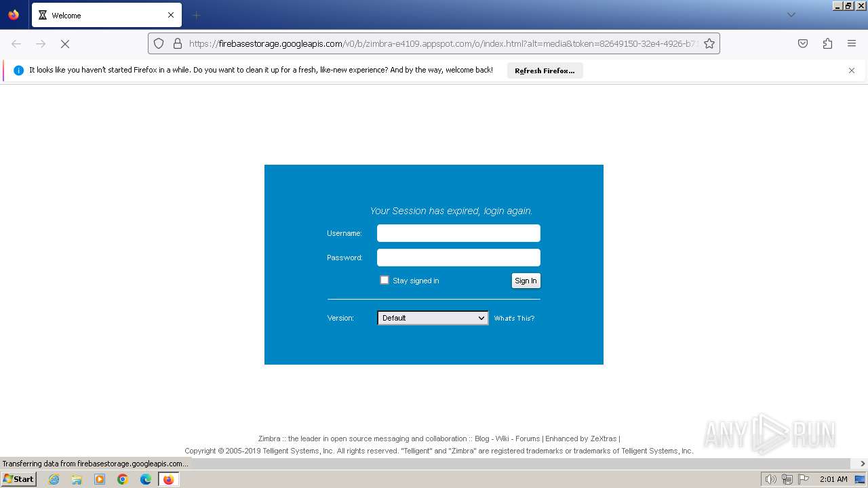
Task: Launch Internet Explorer from taskbar
Action: pyautogui.click(x=54, y=479)
